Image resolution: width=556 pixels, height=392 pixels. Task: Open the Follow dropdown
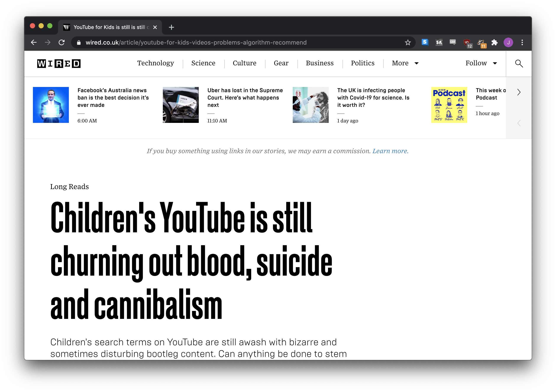click(x=481, y=63)
